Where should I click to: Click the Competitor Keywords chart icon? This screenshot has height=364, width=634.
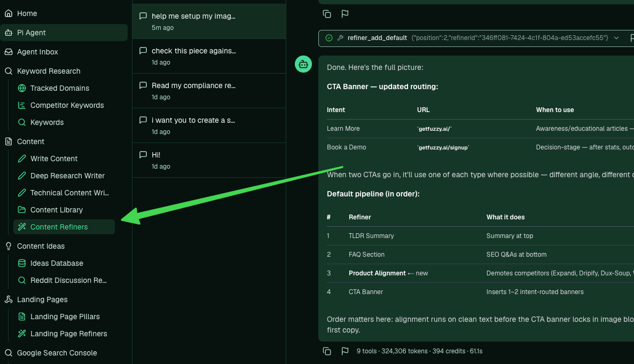[22, 105]
